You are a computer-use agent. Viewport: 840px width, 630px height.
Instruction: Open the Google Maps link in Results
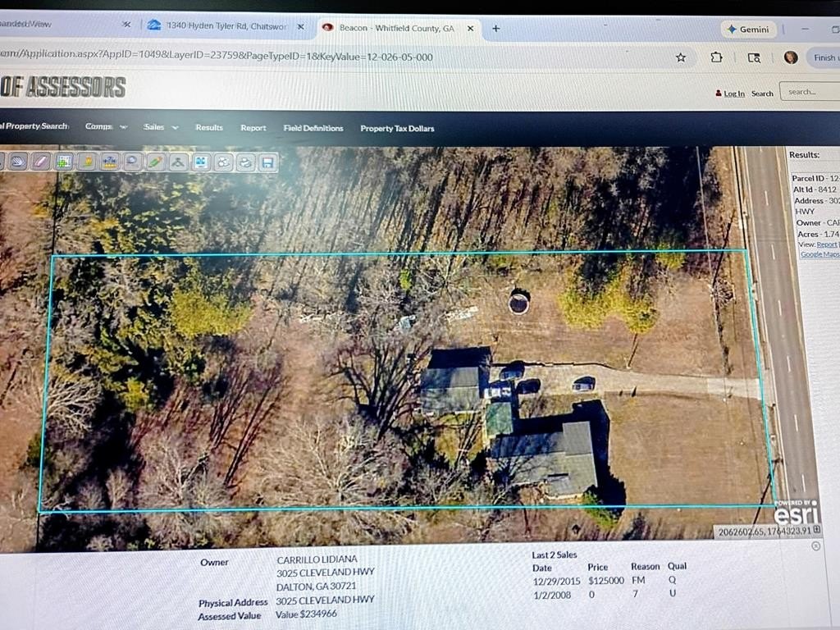(x=819, y=254)
